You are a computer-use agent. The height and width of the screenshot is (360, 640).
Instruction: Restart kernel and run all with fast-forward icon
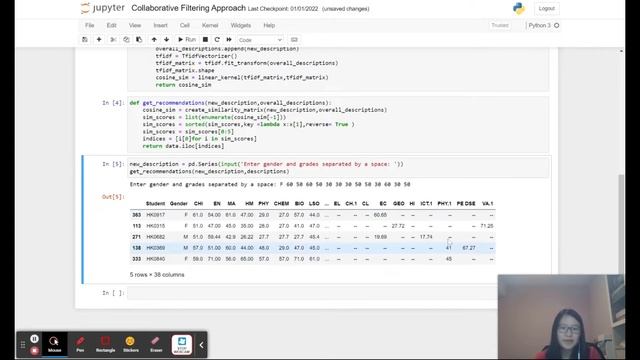pos(229,40)
